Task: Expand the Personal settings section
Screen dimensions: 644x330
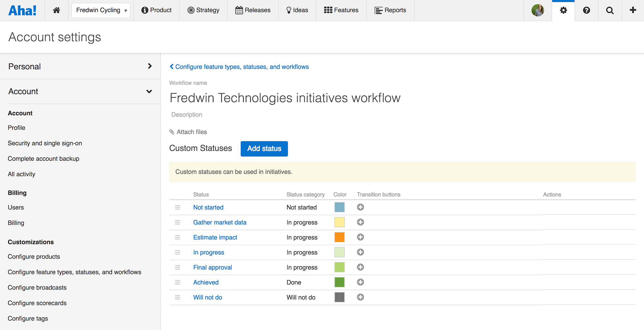Action: click(80, 66)
